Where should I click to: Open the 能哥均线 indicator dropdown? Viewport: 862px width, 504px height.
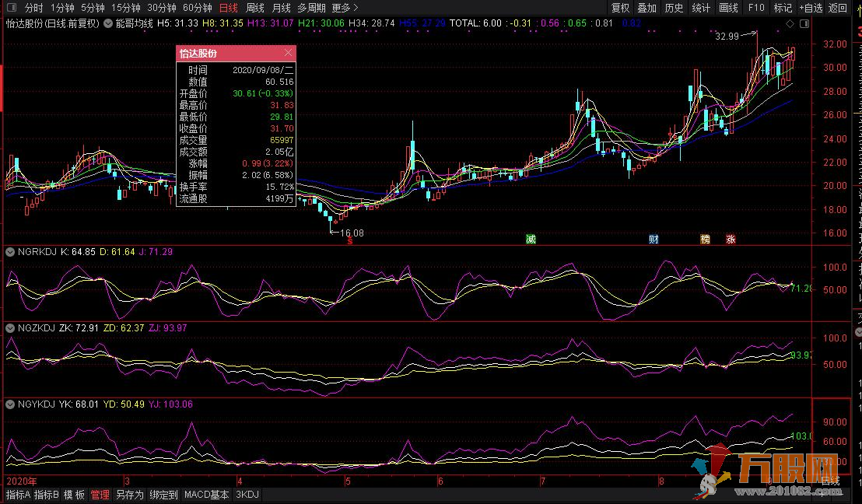click(107, 23)
